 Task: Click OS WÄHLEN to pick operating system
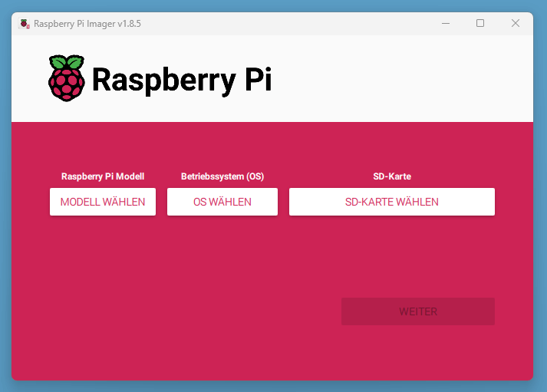222,202
